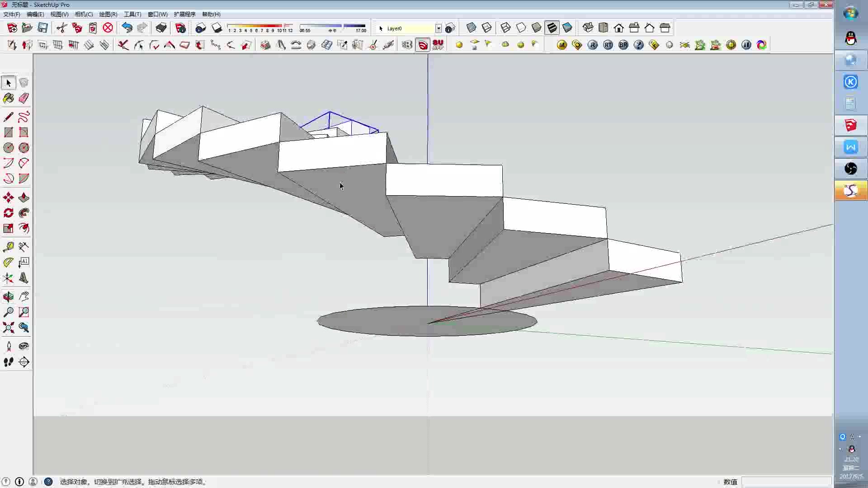Toggle X-ray face style
Screen dimensions: 868x488
point(471,28)
